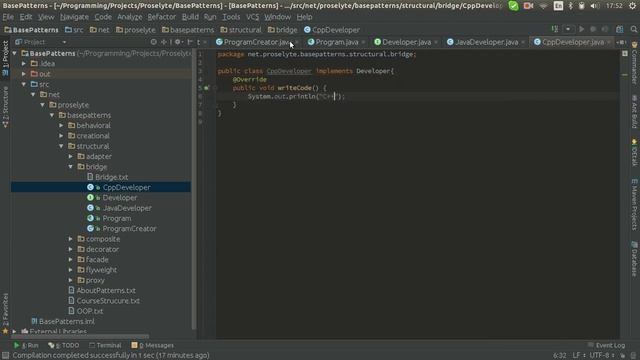The width and height of the screenshot is (640, 360).
Task: Collapse the basepatterns package
Action: coord(52,115)
